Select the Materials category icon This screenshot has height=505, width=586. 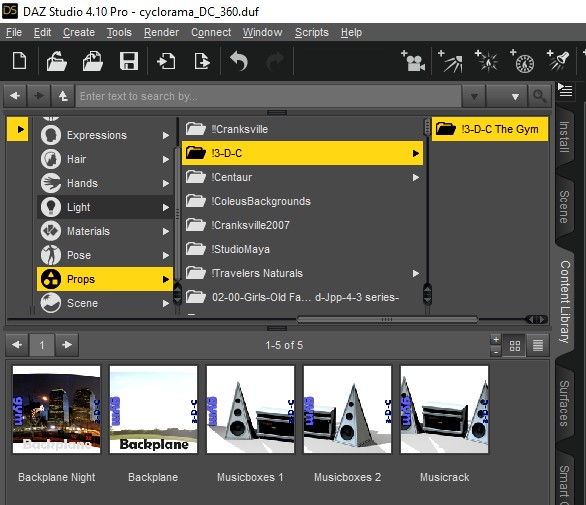[x=51, y=231]
